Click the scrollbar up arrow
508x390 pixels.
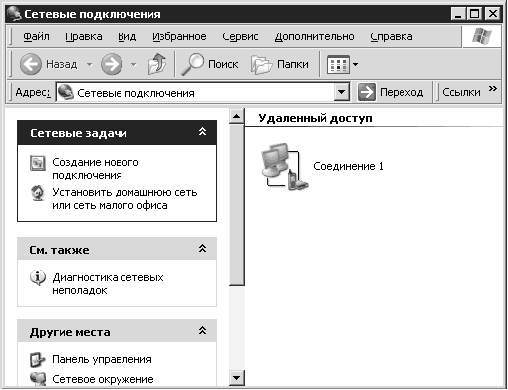[x=237, y=116]
